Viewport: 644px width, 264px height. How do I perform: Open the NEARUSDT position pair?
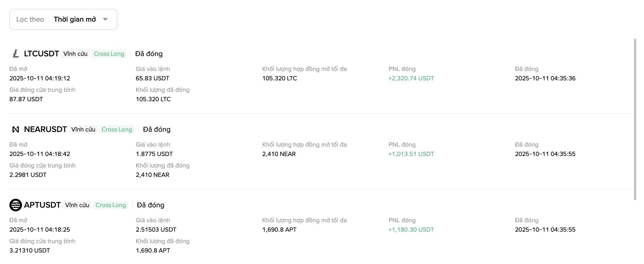pyautogui.click(x=45, y=129)
